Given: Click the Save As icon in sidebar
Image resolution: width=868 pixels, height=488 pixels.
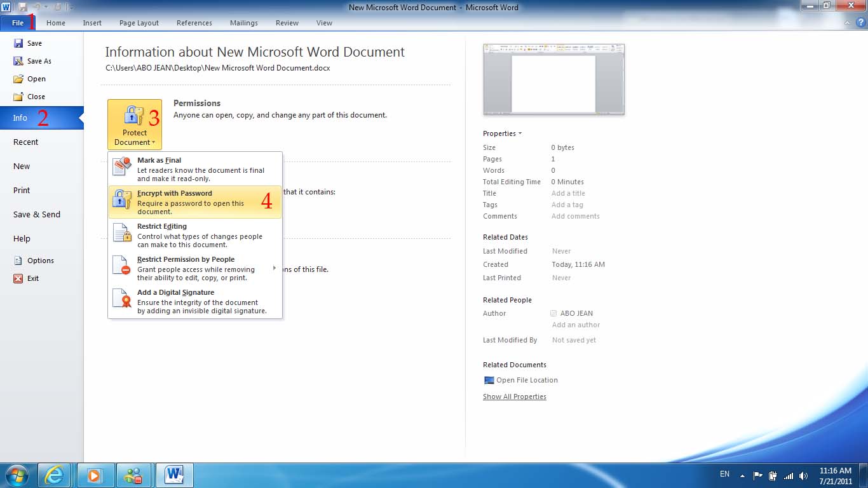Looking at the screenshot, I should pos(18,61).
